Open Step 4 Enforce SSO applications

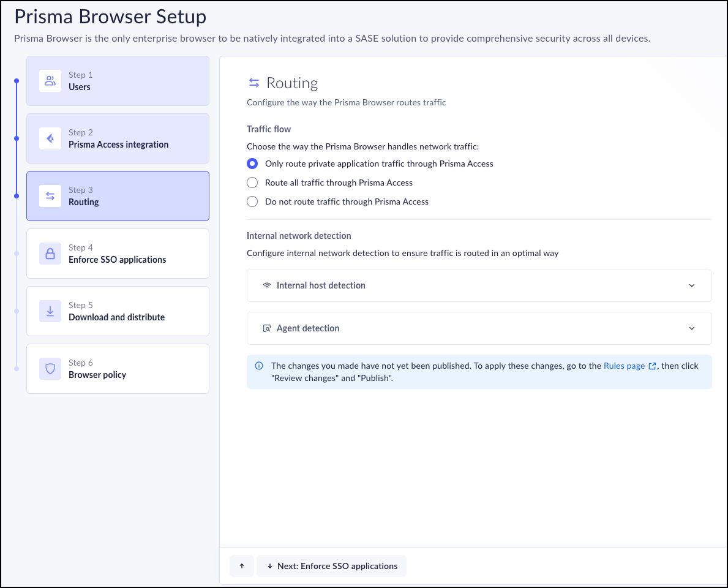[x=118, y=254]
